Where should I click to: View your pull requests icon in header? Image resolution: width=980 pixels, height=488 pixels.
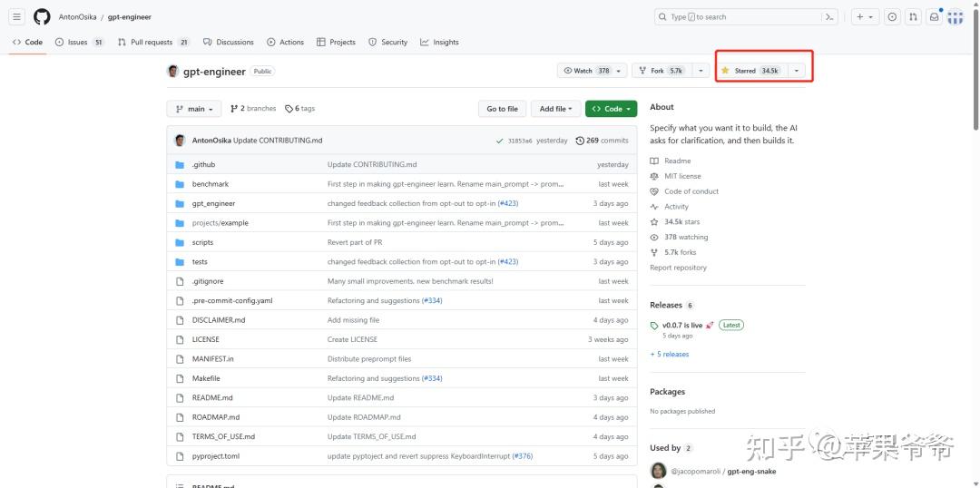click(913, 17)
